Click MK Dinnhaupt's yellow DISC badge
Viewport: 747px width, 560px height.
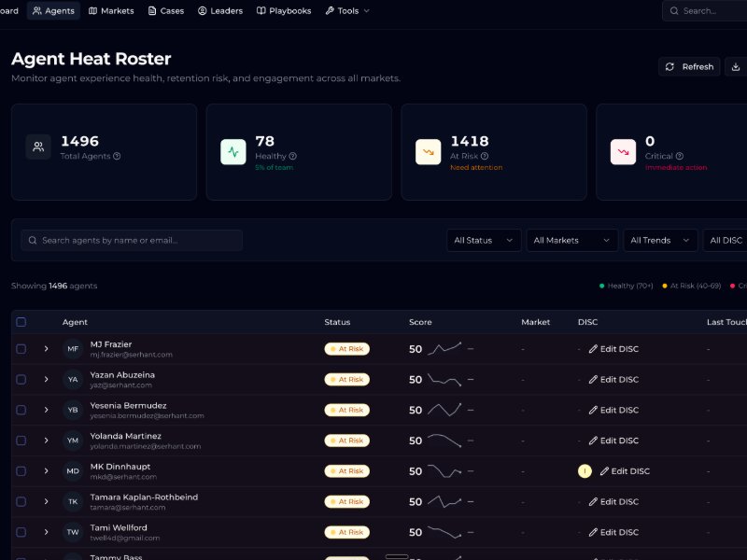[585, 471]
